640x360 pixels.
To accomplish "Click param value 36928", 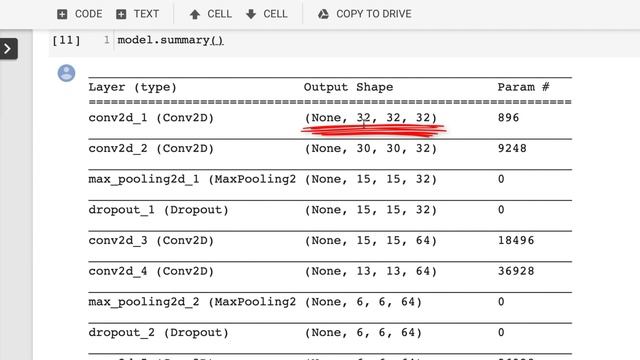I will coord(516,271).
